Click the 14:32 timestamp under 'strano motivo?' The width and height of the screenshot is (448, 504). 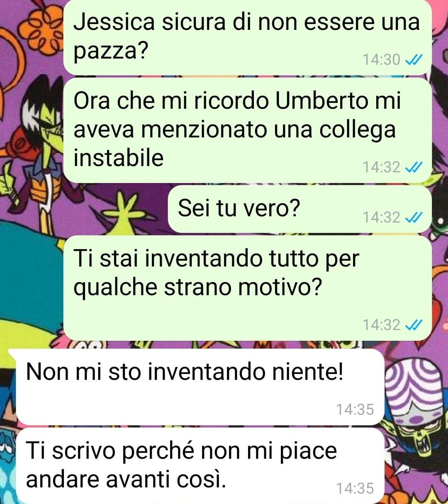pos(382,325)
